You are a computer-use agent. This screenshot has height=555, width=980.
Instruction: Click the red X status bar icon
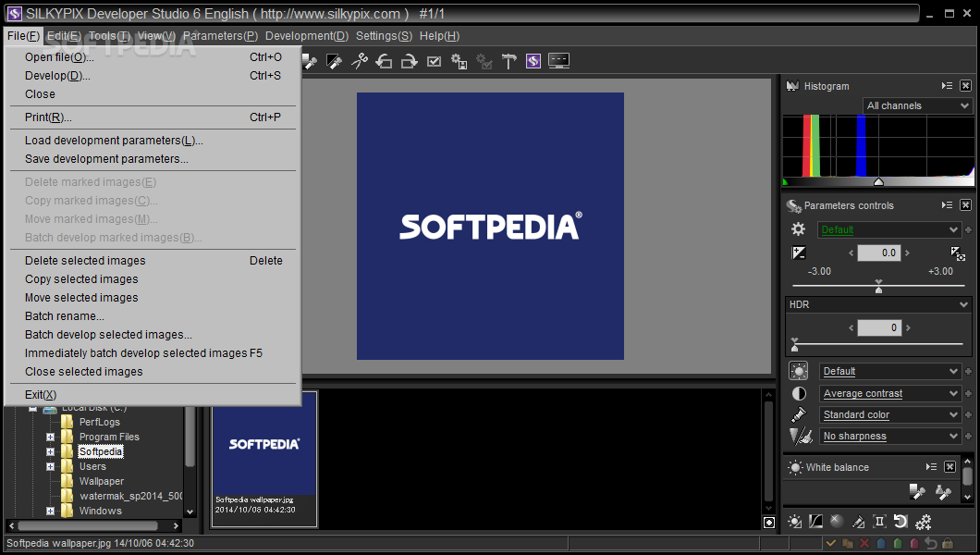864,543
